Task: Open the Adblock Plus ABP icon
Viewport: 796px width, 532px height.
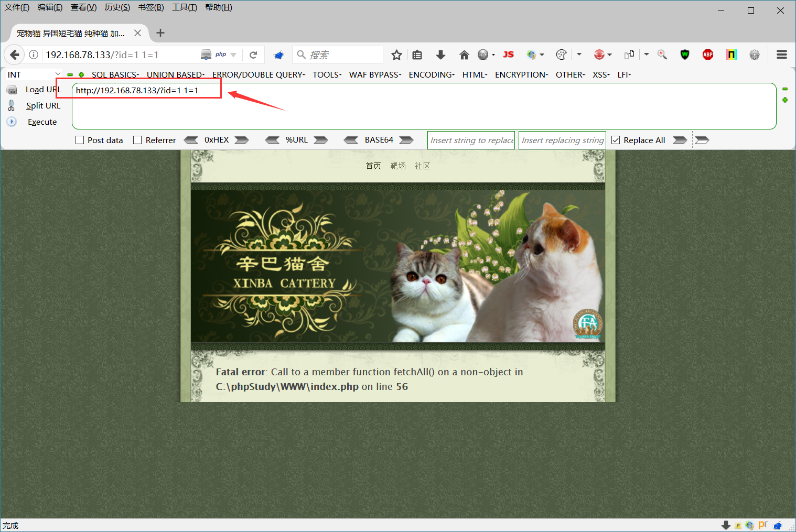Action: coord(708,55)
